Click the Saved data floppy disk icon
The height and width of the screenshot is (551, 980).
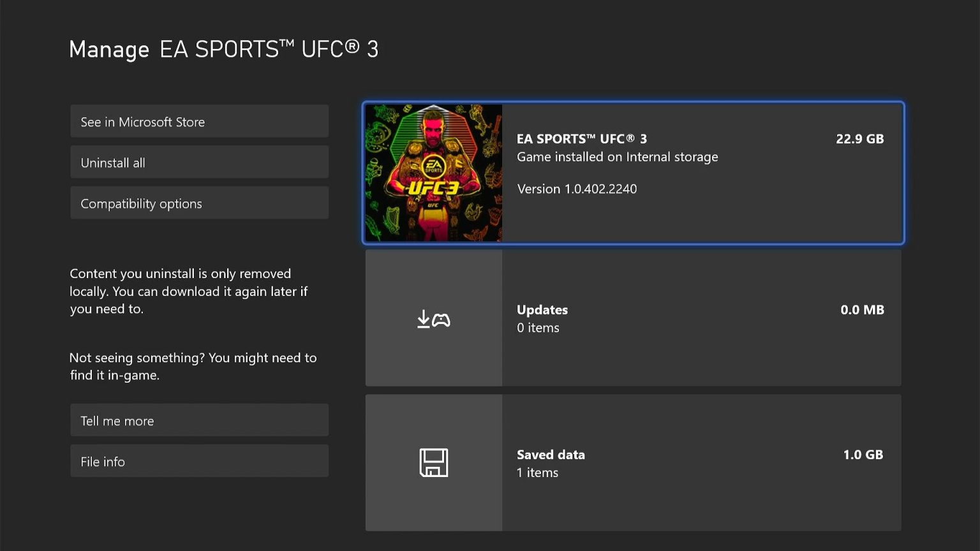tap(434, 464)
